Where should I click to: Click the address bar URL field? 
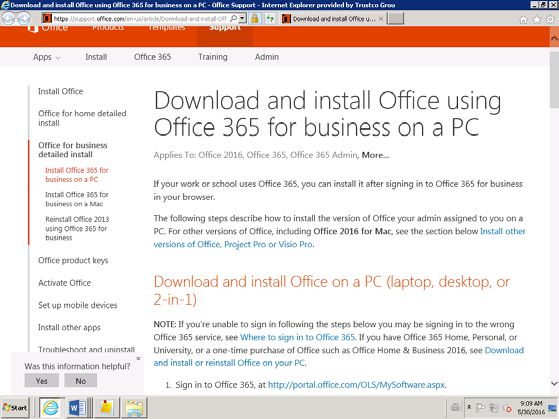[x=140, y=19]
